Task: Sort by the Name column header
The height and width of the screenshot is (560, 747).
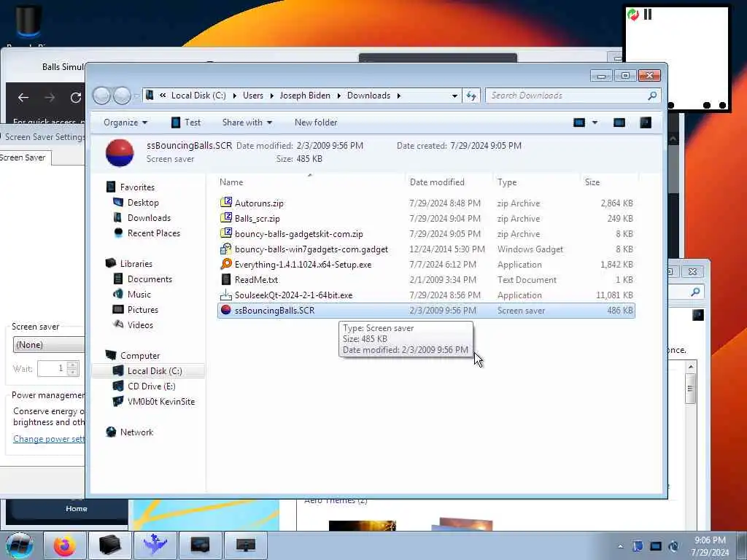Action: pos(231,182)
